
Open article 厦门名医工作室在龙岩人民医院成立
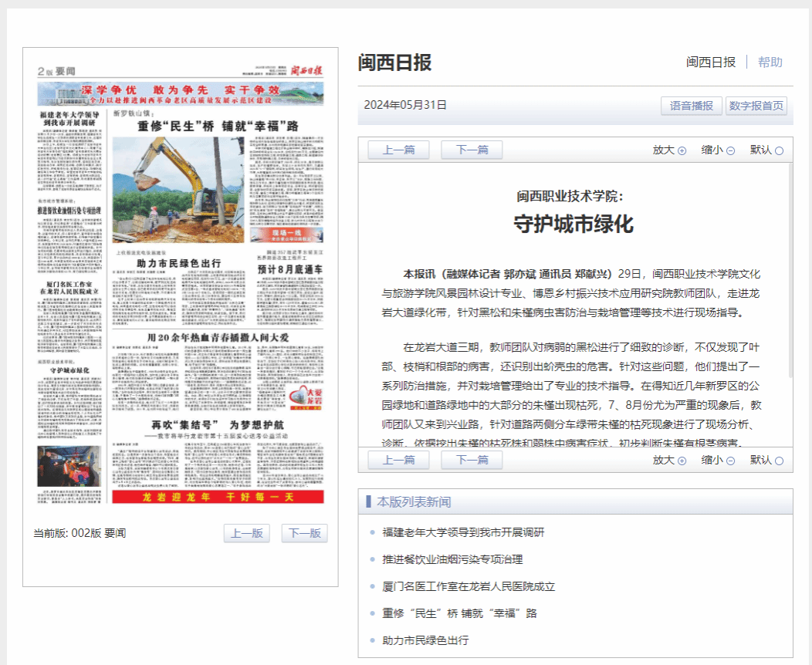click(x=469, y=586)
